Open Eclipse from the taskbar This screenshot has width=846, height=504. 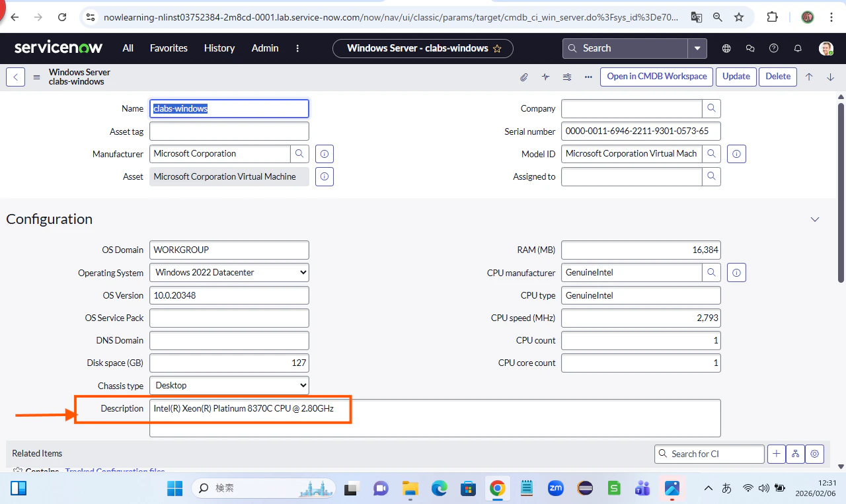(x=585, y=488)
